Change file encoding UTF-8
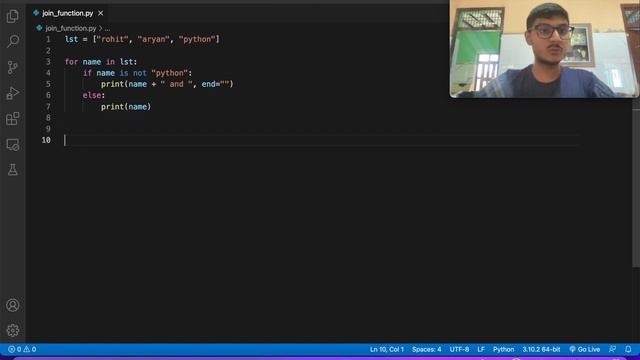The image size is (640, 360). point(459,349)
